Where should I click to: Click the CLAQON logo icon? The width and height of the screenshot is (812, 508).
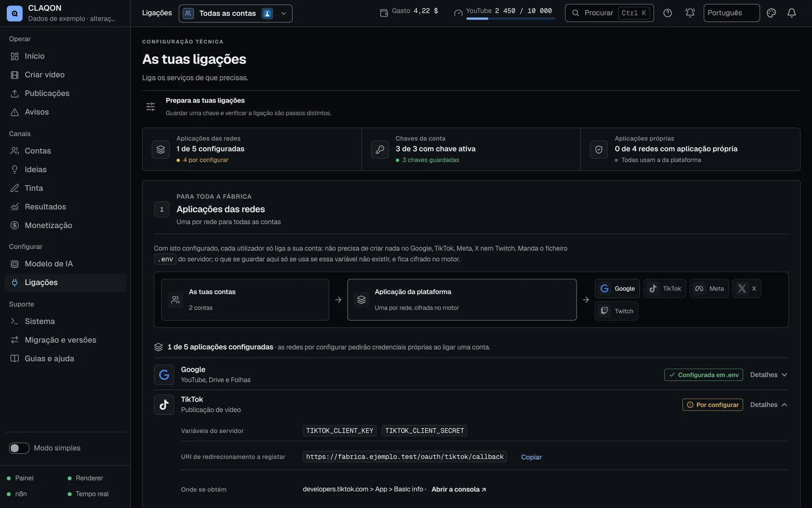tap(14, 13)
